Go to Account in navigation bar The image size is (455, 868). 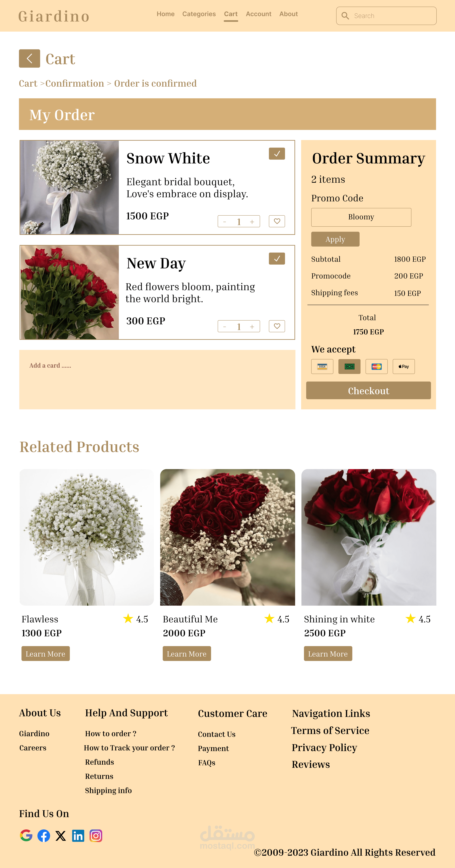[258, 14]
